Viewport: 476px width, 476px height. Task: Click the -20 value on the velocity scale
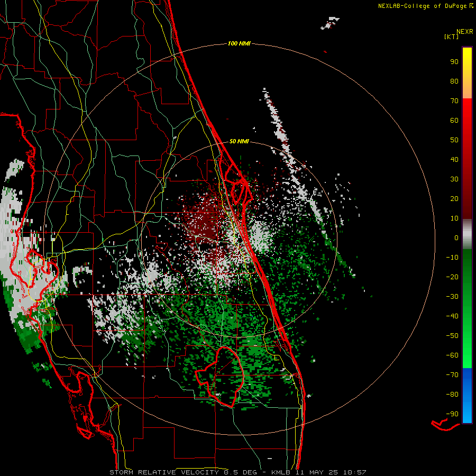coord(452,277)
